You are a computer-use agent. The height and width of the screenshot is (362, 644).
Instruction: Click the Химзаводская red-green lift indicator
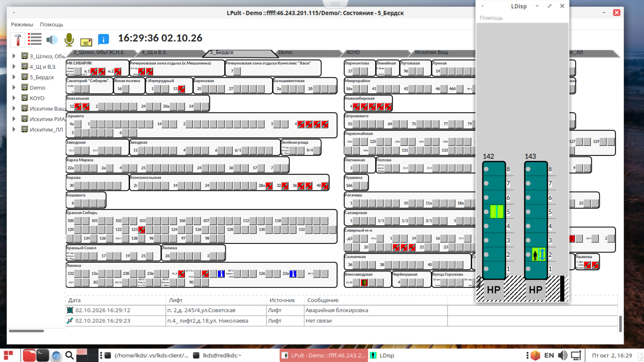364,283
